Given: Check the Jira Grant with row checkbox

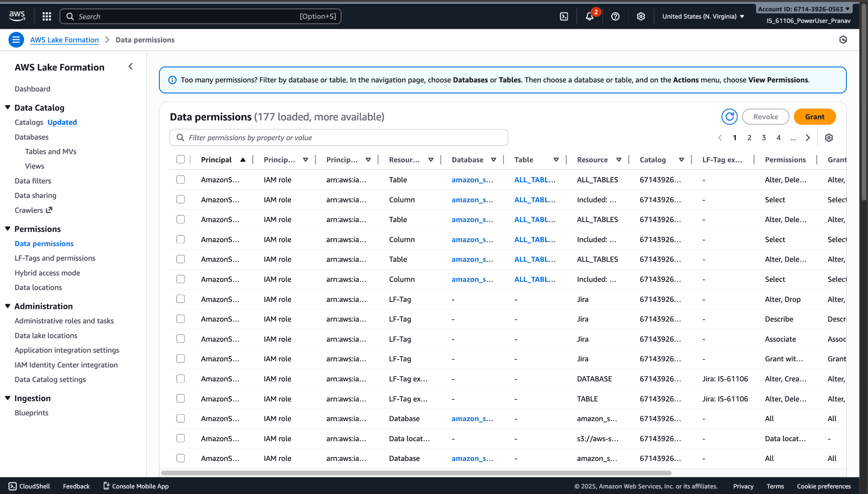Looking at the screenshot, I should pos(181,359).
